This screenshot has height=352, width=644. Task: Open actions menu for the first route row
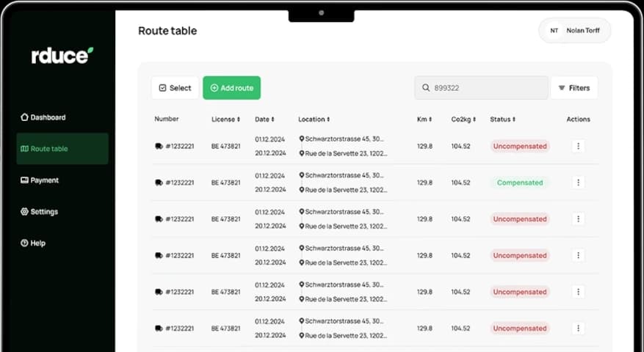click(x=578, y=146)
